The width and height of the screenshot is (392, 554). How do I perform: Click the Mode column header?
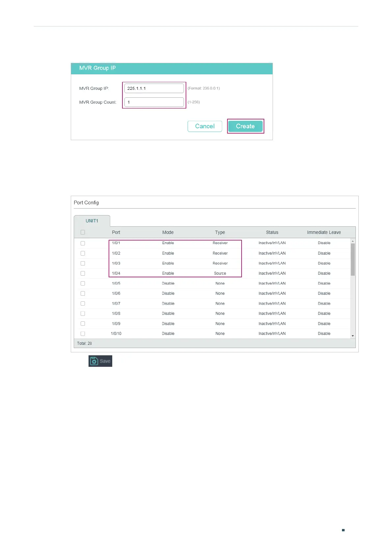168,232
